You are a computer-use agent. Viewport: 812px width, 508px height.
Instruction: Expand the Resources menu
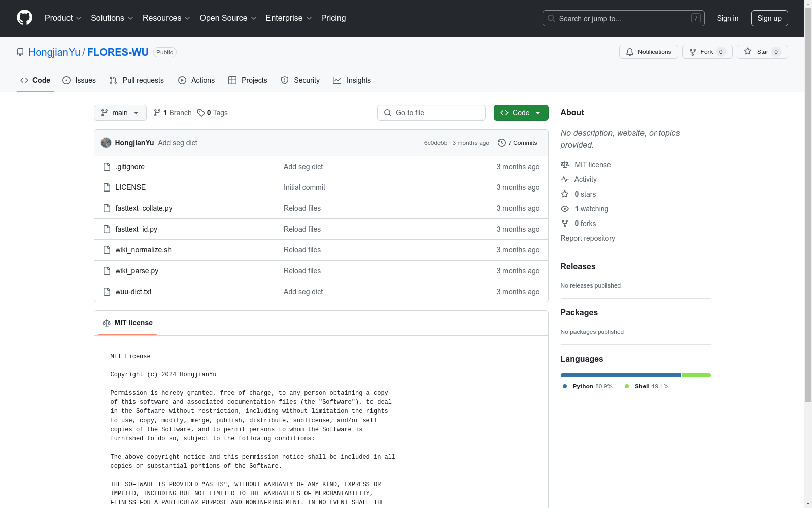(x=166, y=18)
